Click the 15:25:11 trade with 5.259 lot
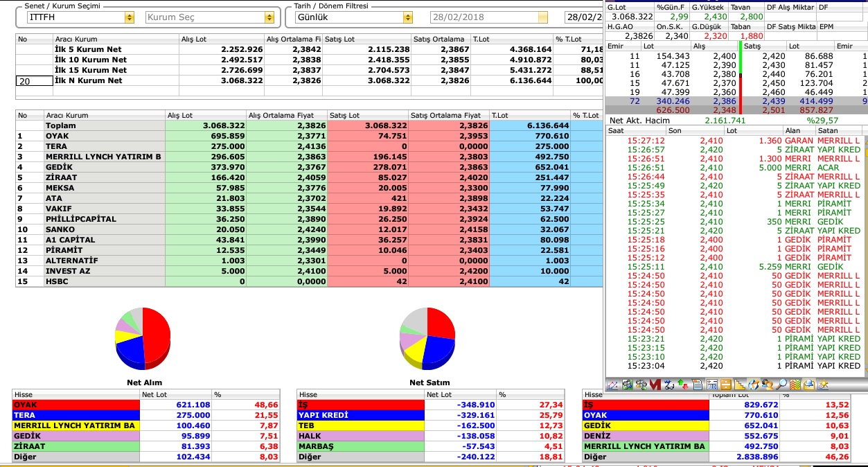This screenshot has height=467, width=868. (x=734, y=267)
